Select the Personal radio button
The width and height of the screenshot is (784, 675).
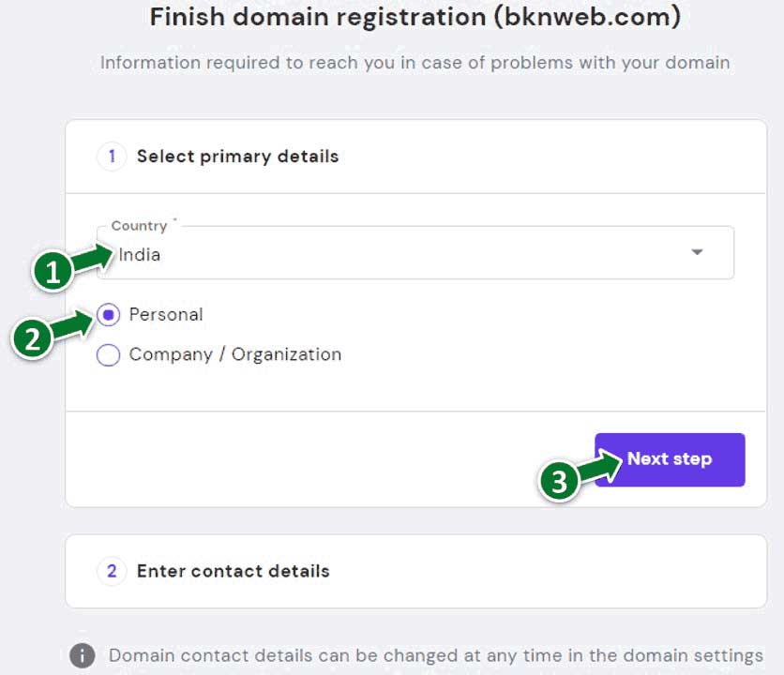[x=109, y=315]
